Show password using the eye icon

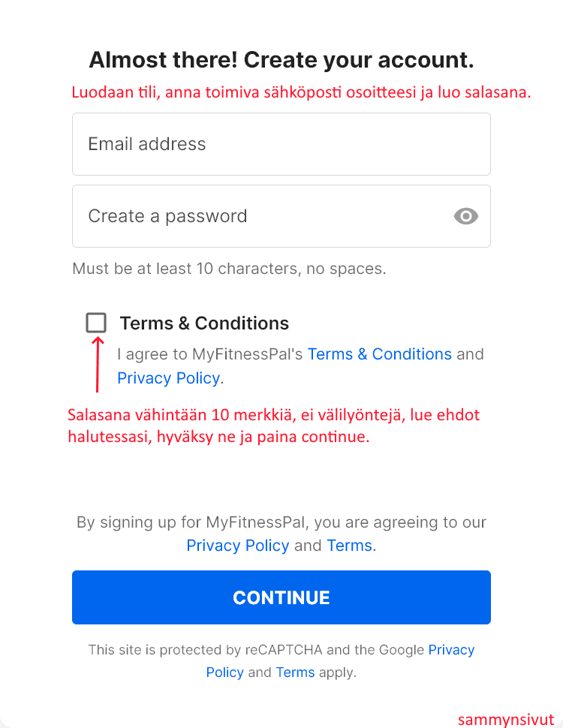[x=466, y=217]
